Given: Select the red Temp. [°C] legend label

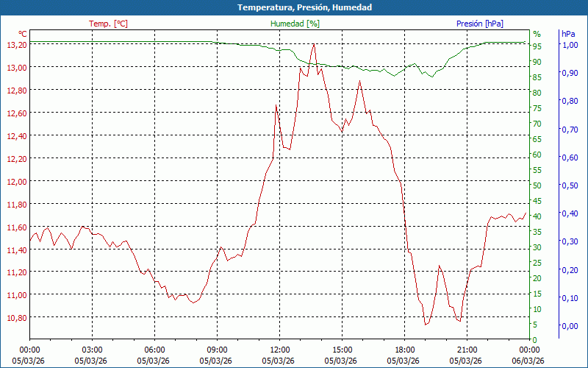Looking at the screenshot, I should (x=108, y=24).
